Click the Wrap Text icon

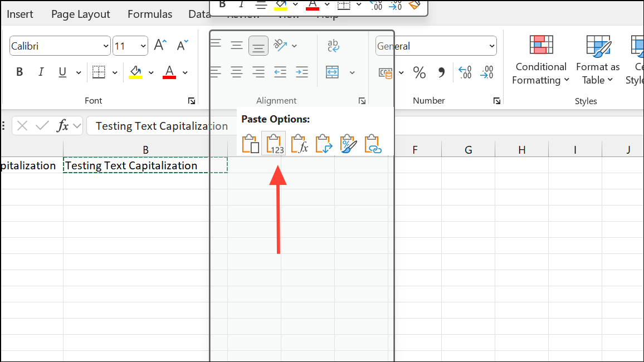[333, 46]
